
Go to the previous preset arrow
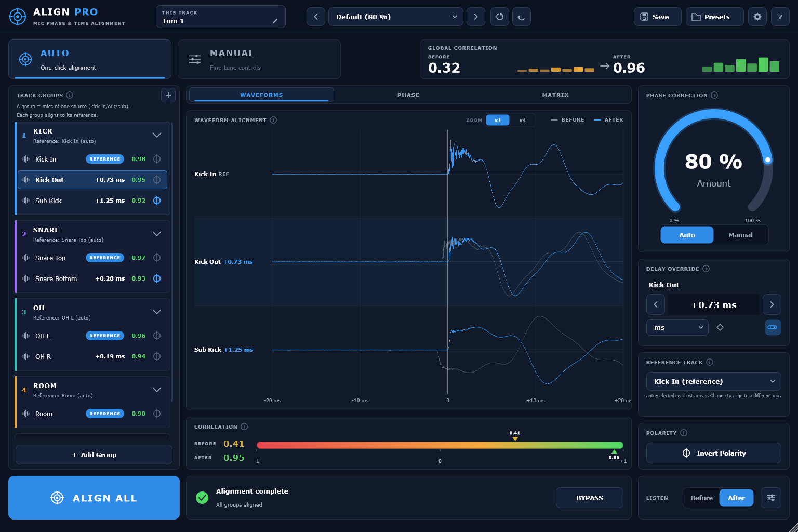coord(316,17)
